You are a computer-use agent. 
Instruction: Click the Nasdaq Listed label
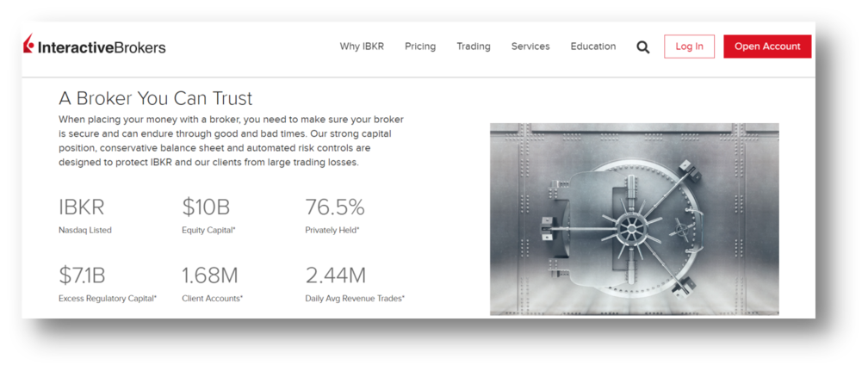[x=85, y=230]
